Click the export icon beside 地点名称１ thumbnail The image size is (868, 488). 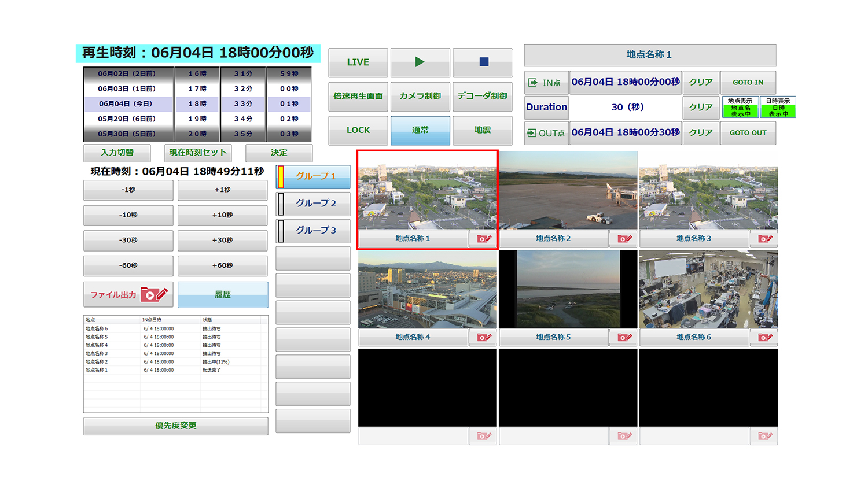point(484,239)
